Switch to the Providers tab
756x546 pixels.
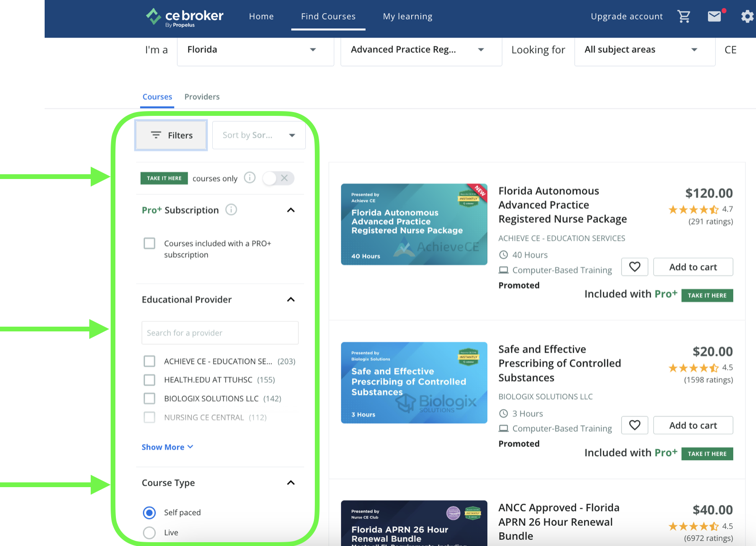(202, 97)
